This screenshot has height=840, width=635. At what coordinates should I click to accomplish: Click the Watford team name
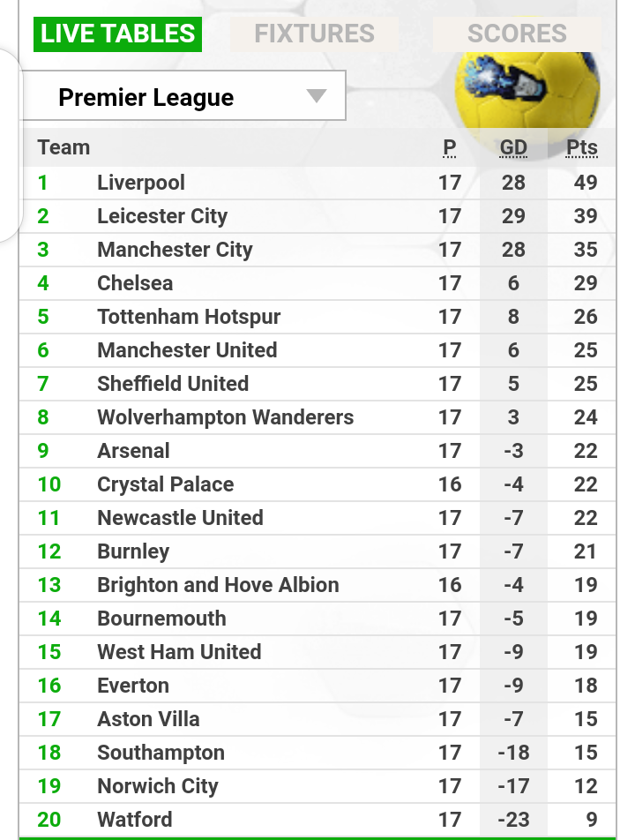pyautogui.click(x=135, y=820)
